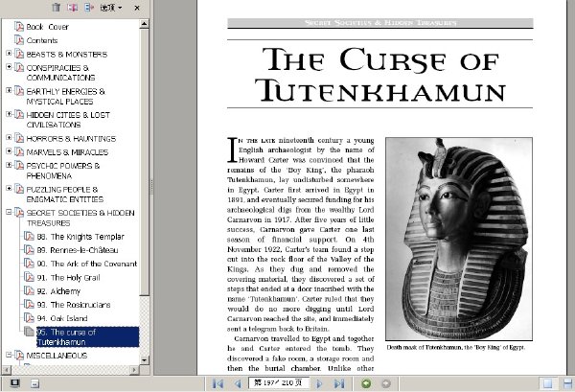Open bookmark 89. Rennes-le-Château
Screen dimensions: 575x392
click(x=78, y=250)
